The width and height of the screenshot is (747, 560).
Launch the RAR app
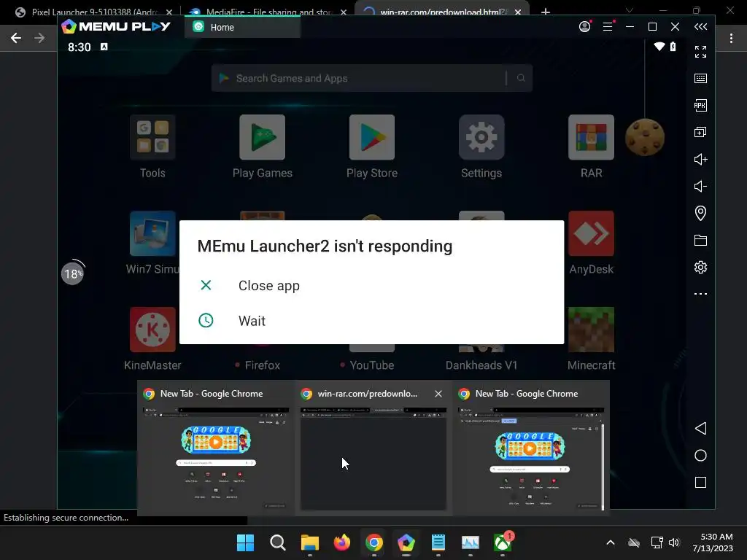click(x=591, y=137)
